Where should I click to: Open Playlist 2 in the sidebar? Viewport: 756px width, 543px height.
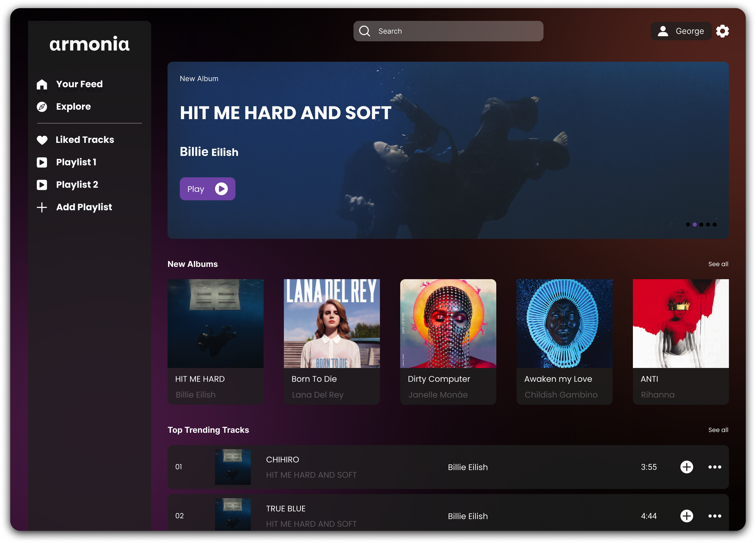click(x=77, y=185)
